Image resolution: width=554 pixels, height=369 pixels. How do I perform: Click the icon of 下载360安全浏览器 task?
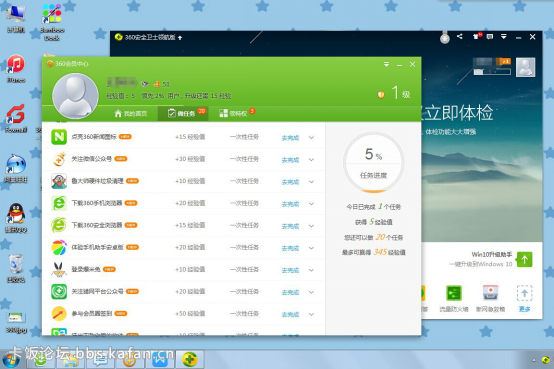(59, 225)
